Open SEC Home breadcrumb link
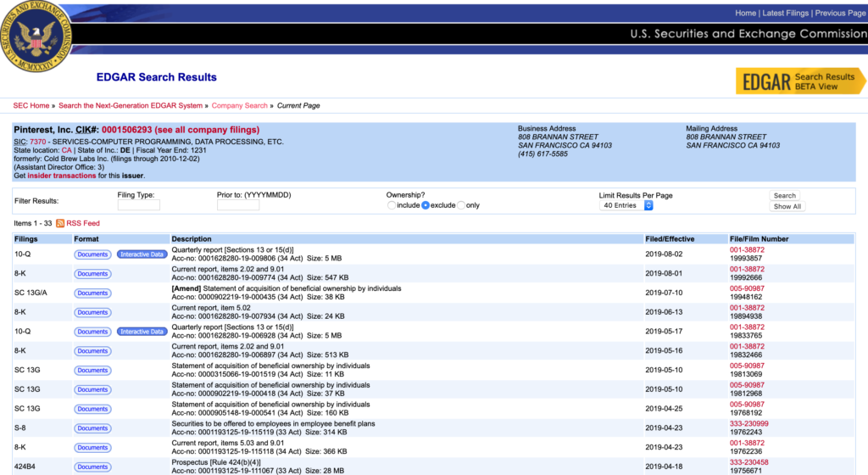The width and height of the screenshot is (868, 475). coord(31,105)
